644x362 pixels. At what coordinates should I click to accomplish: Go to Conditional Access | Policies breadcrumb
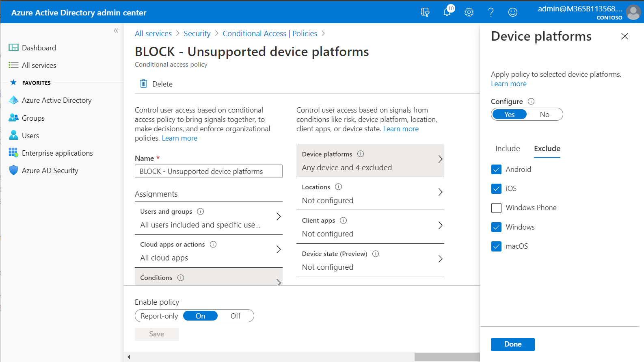pos(270,34)
